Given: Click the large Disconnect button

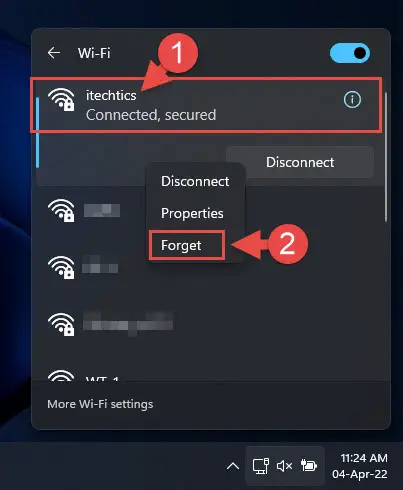Looking at the screenshot, I should pyautogui.click(x=300, y=162).
